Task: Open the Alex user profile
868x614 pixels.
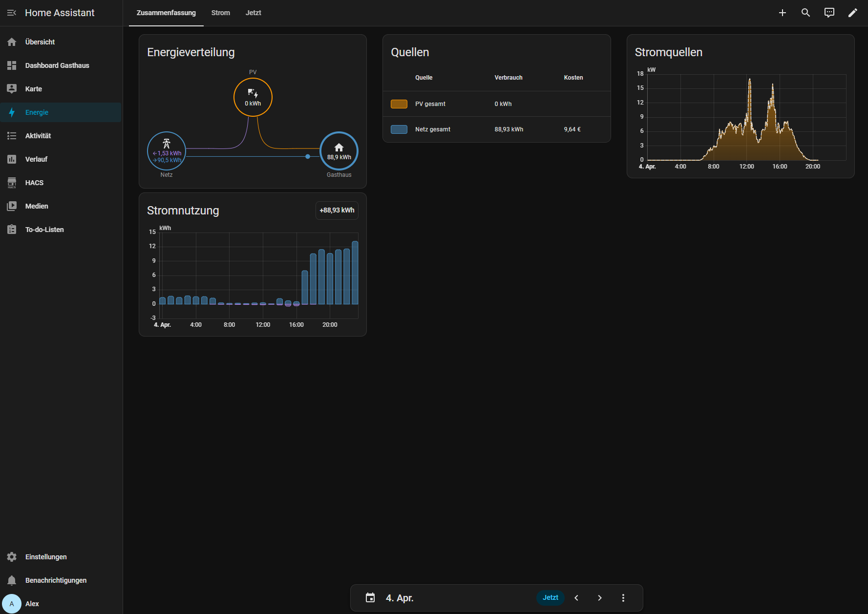Action: [x=32, y=604]
